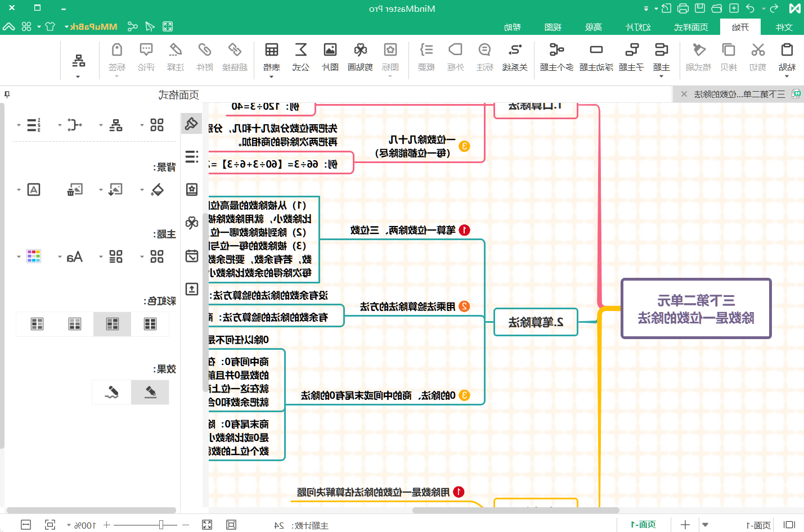
Task: Click the 评论 comment bubble icon
Action: point(146,49)
